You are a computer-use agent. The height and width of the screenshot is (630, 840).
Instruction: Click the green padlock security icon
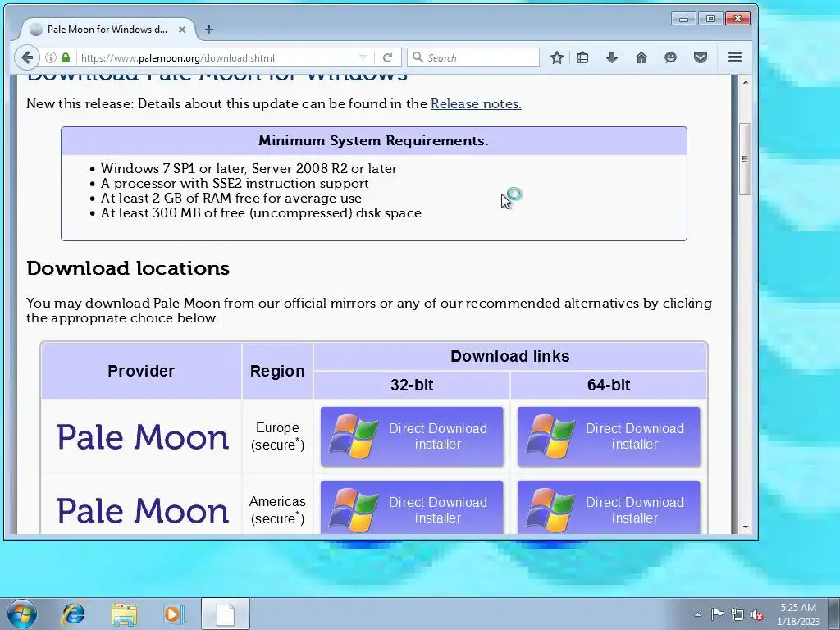coord(66,57)
